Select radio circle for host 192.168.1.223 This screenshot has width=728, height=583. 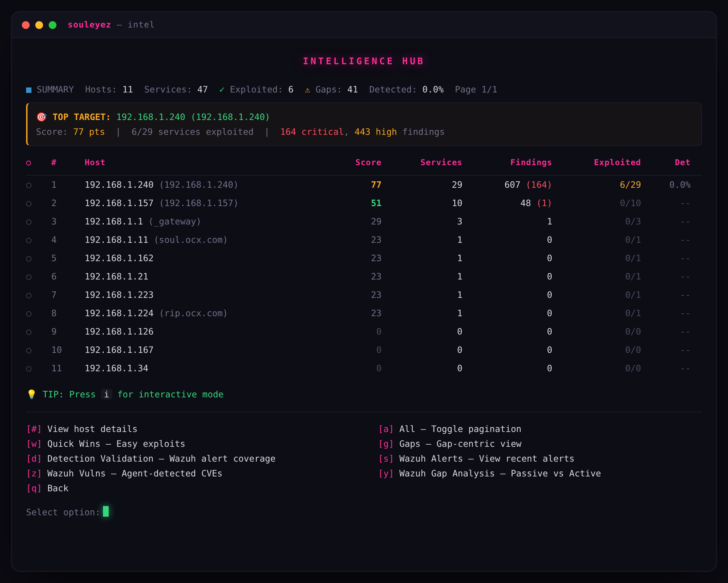point(29,295)
